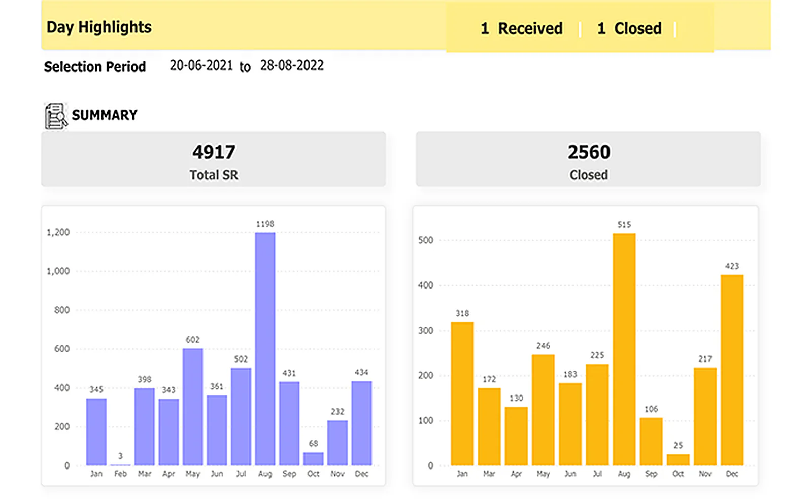The width and height of the screenshot is (812, 504).
Task: Select the Jul bar labeled 502
Action: click(x=241, y=417)
